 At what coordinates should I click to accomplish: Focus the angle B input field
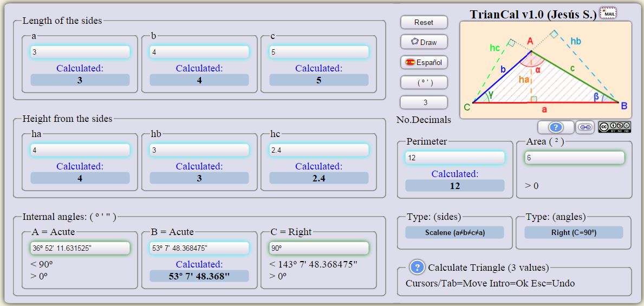[x=199, y=248]
